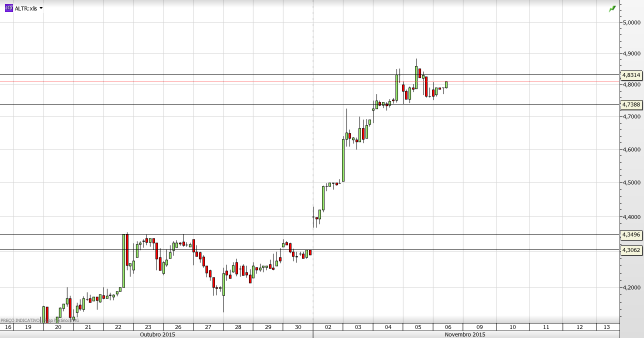The width and height of the screenshot is (644, 338).
Task: Click the purple CFD instrument icon
Action: (8, 8)
